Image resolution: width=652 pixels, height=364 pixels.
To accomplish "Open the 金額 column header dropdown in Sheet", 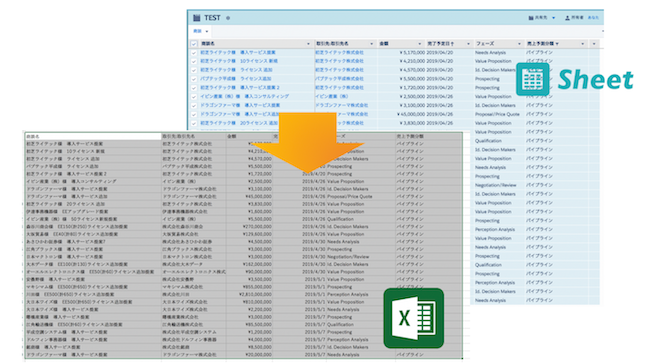I will 419,44.
